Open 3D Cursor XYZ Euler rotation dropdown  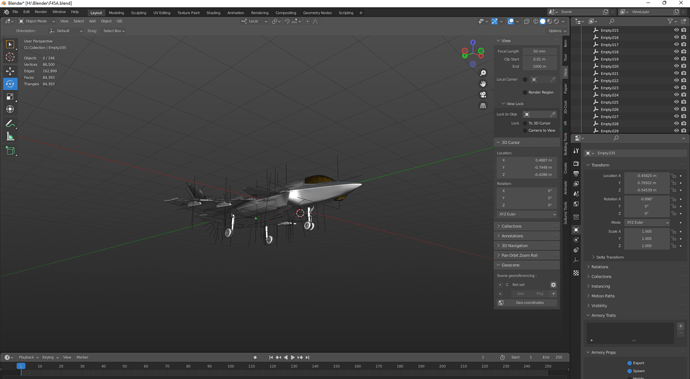(x=527, y=214)
